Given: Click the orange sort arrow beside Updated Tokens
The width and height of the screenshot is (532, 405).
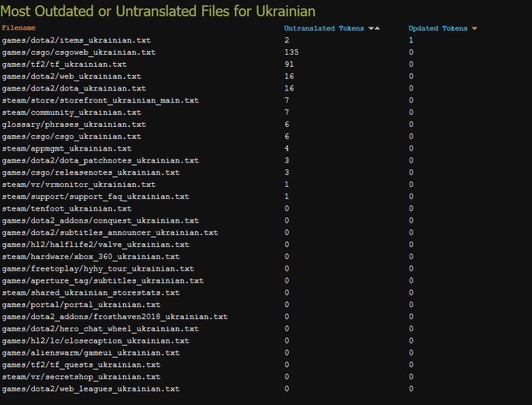Looking at the screenshot, I should 474,28.
